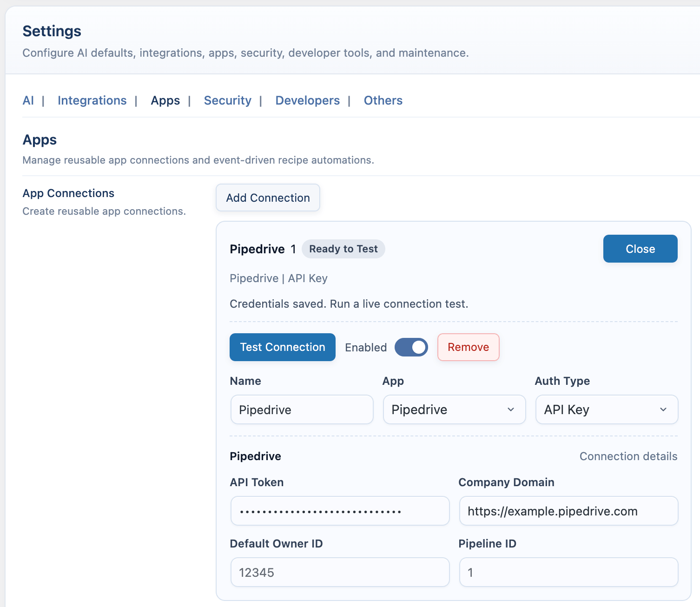This screenshot has height=607, width=700.
Task: Click the 'Pipedrive | API Key' subtitle
Action: point(279,278)
